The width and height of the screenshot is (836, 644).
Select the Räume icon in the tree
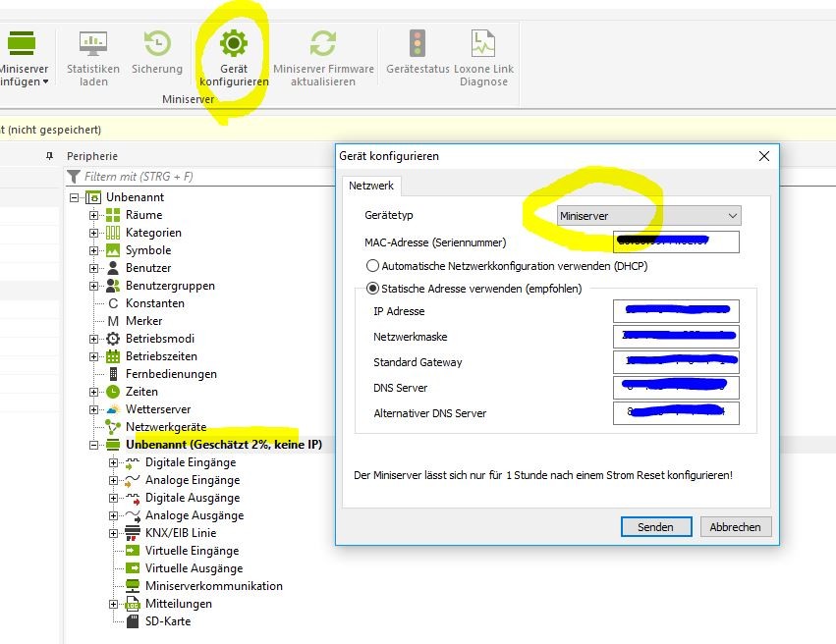point(113,215)
